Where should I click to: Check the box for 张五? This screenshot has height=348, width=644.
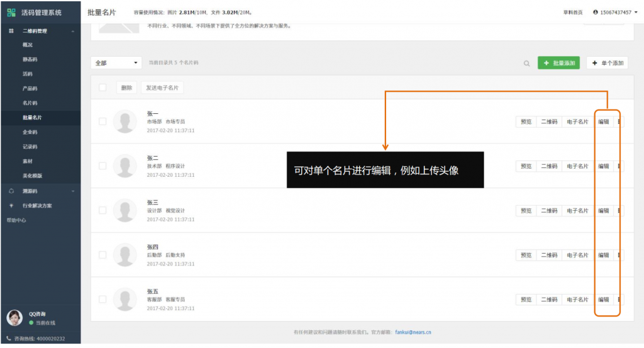[103, 299]
